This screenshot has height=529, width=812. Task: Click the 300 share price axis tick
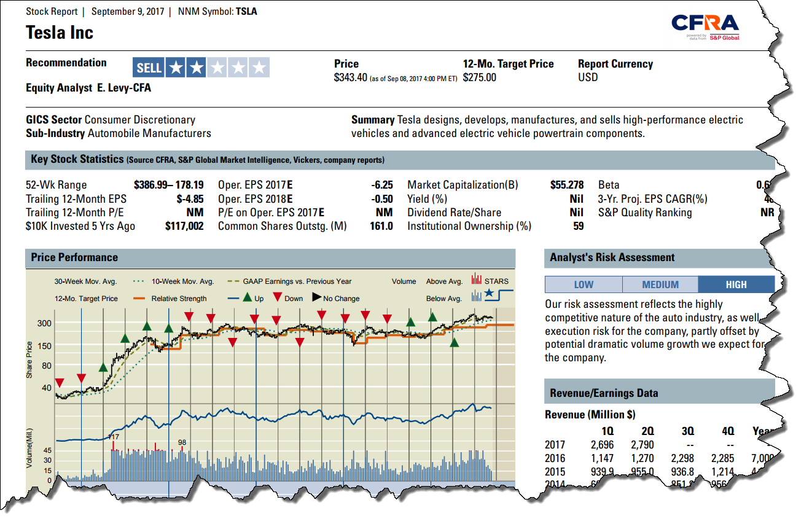tap(45, 323)
